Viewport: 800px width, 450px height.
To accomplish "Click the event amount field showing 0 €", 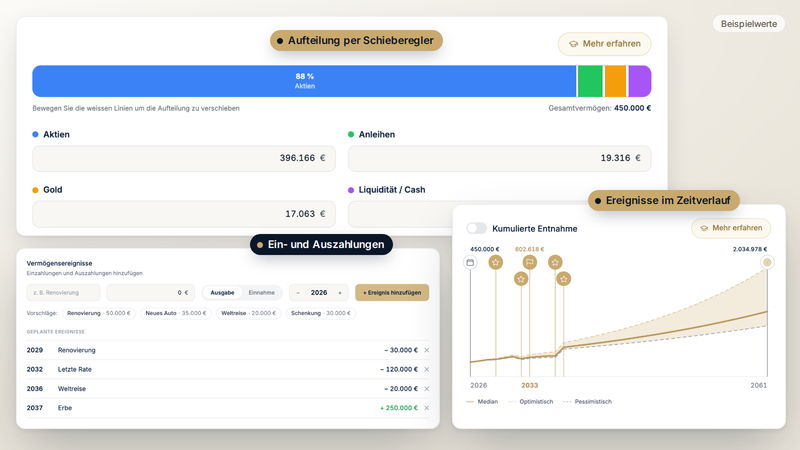I will pyautogui.click(x=151, y=292).
